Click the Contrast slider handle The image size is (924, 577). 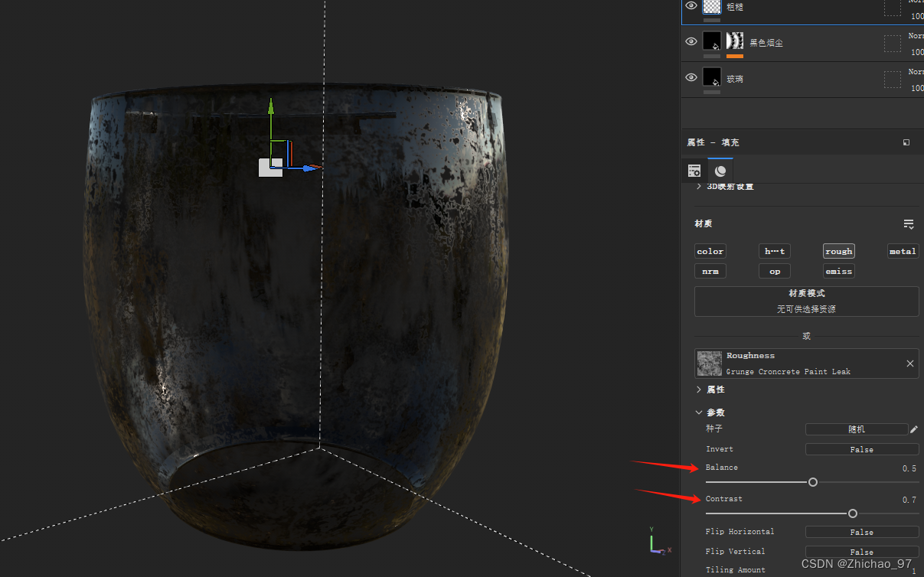tap(853, 513)
